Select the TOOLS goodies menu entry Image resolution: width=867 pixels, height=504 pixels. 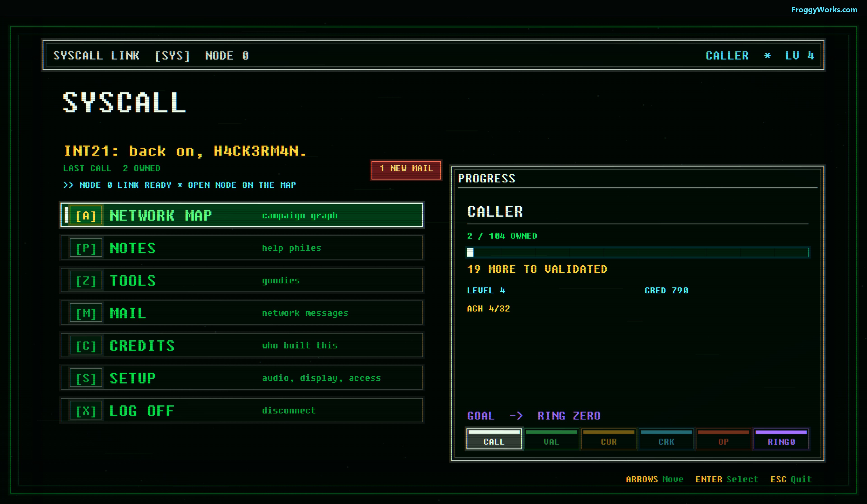[x=242, y=280]
